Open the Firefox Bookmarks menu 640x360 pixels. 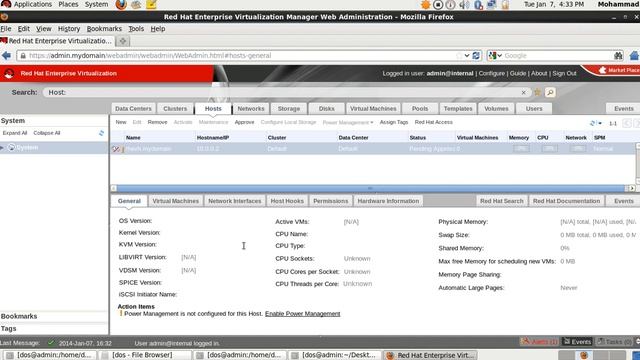point(104,29)
